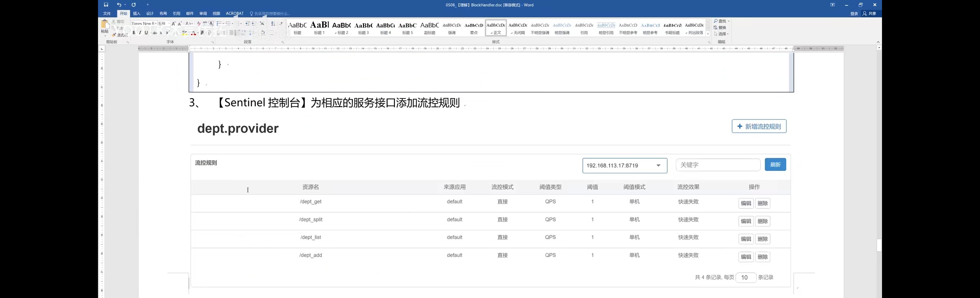Decrease the paragraph indent

[247, 24]
